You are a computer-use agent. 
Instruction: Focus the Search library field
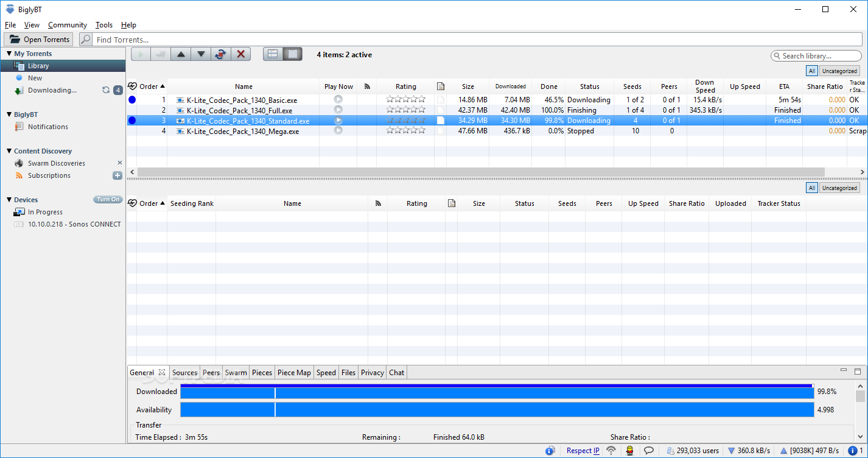tap(815, 55)
